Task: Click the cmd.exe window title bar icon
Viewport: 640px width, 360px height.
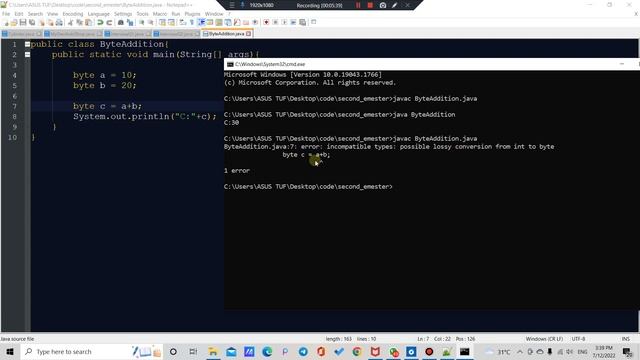Action: coord(230,64)
